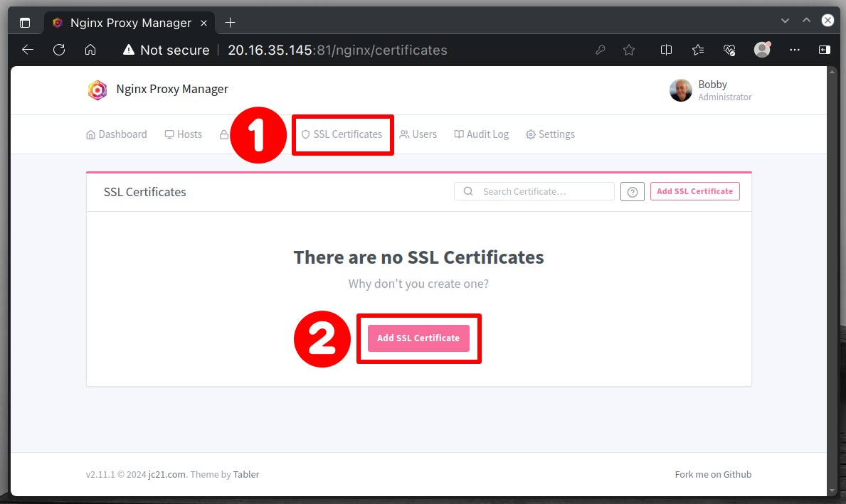
Task: Open the Dashboard menu item
Action: coord(117,134)
